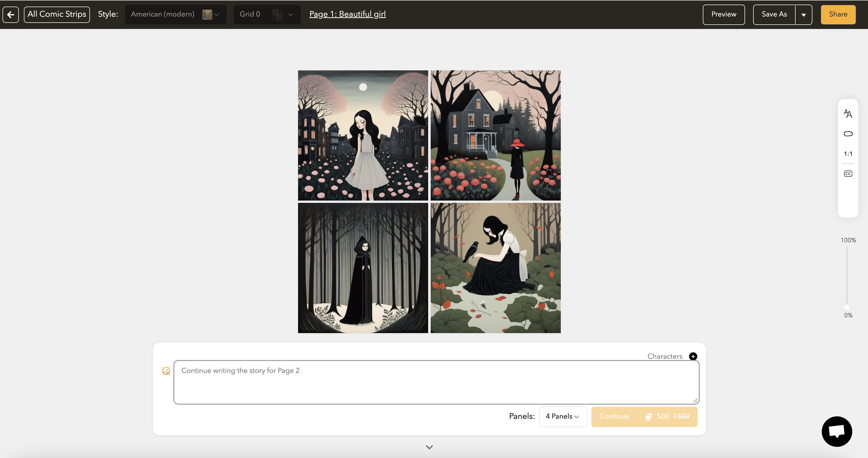Expand the bottom chevron below story box

point(429,447)
